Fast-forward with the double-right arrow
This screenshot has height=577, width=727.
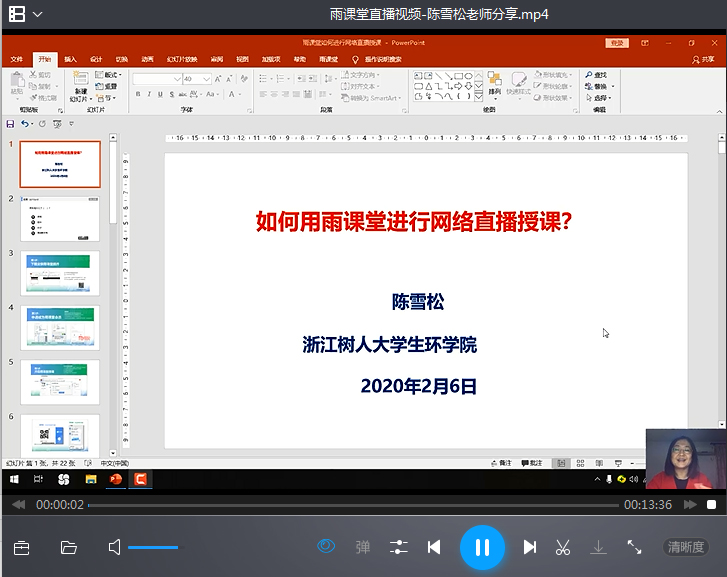click(x=690, y=505)
